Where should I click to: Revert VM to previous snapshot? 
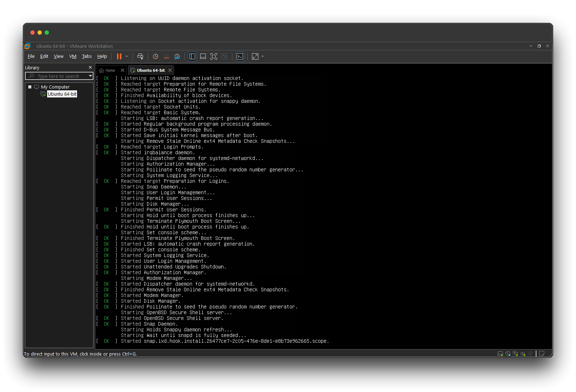pyautogui.click(x=166, y=56)
